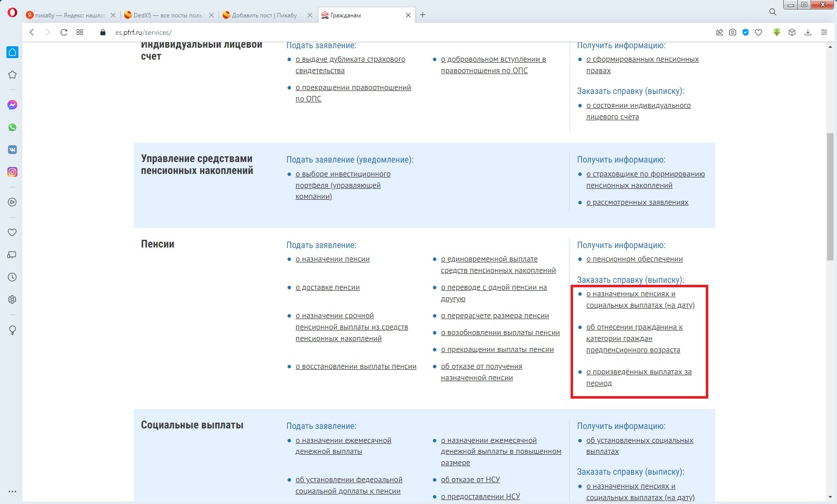Open the player icon in the sidebar
Image resolution: width=837 pixels, height=504 pixels.
(x=12, y=202)
